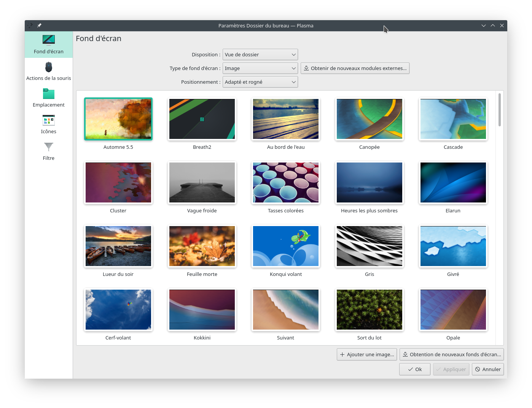Choose the Konqui volant wallpaper

[286, 246]
